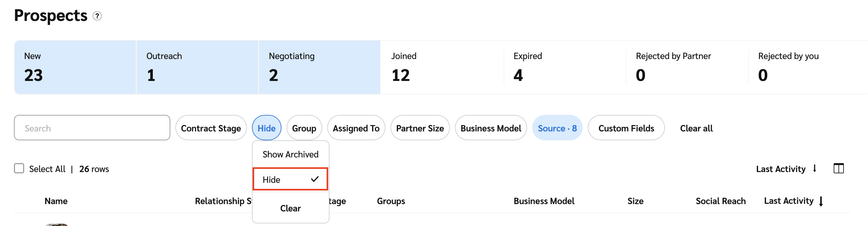Open the Custom Fields filter
Viewport: 868px width, 226px height.
(626, 128)
